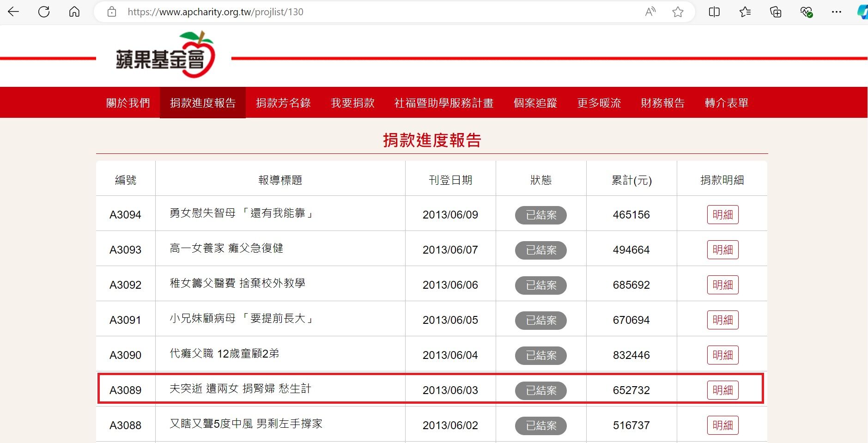Image resolution: width=868 pixels, height=443 pixels.
Task: Open the 個案追蹤 menu item
Action: tap(535, 103)
